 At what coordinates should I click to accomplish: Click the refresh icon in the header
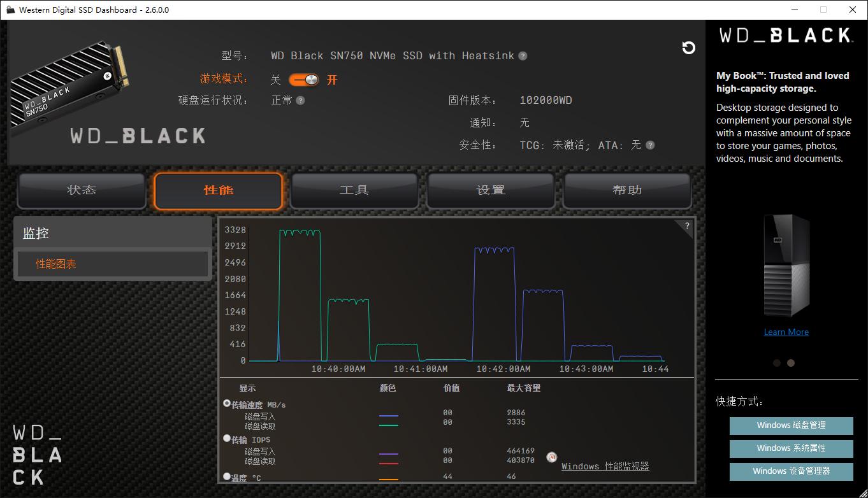coord(688,48)
